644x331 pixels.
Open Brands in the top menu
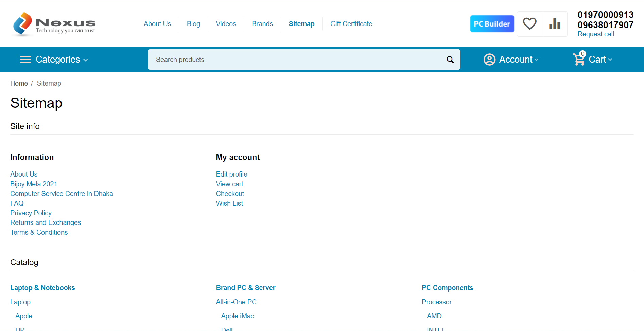coord(262,24)
